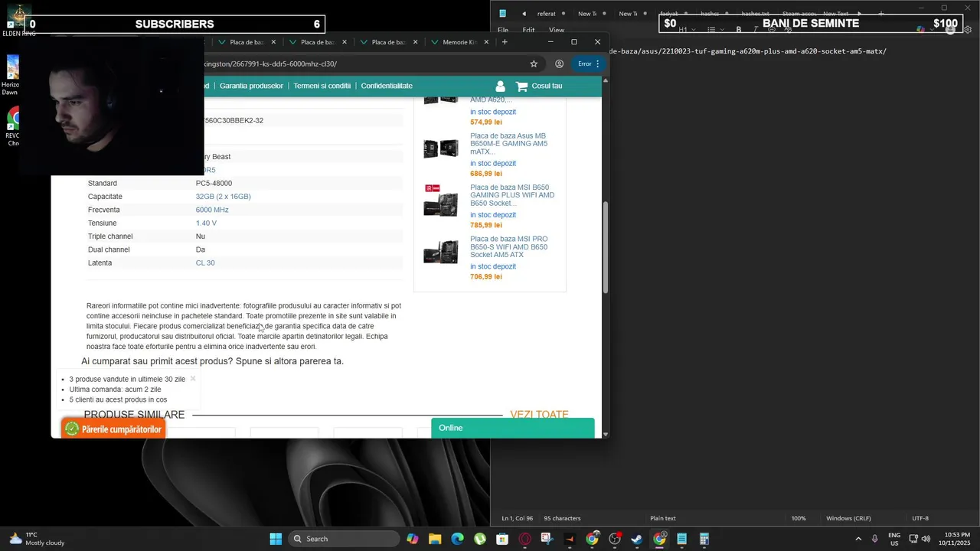Insert a link using Notepad's toolbar icon
The width and height of the screenshot is (980, 551).
[772, 29]
